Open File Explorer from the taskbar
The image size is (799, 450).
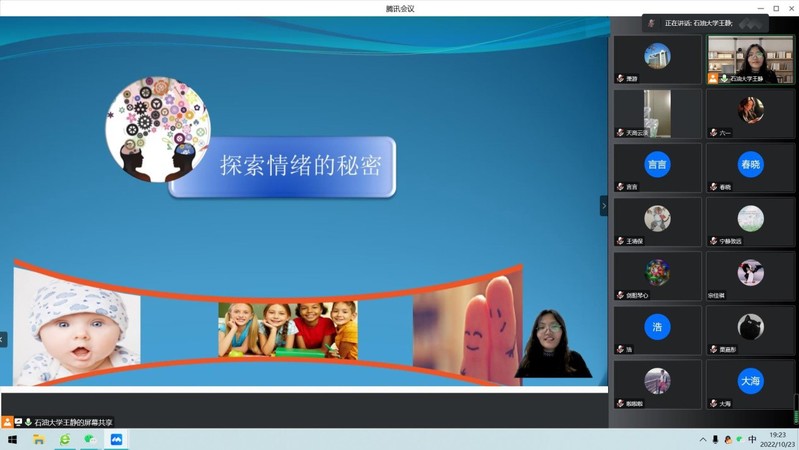point(39,439)
